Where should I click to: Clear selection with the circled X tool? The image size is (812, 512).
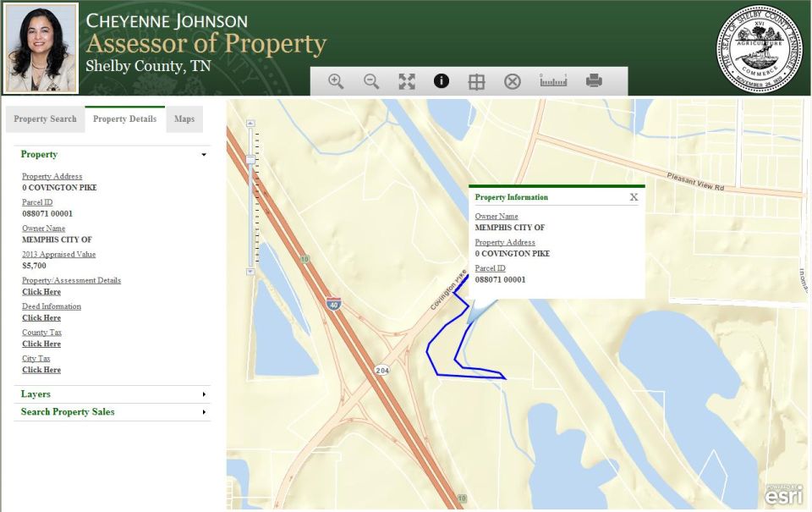click(x=513, y=81)
